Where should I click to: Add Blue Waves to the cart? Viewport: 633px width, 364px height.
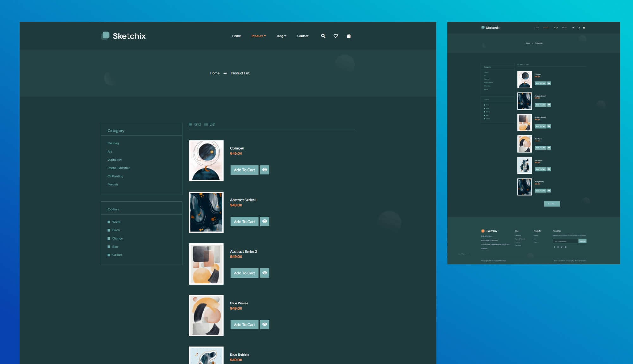pyautogui.click(x=244, y=324)
